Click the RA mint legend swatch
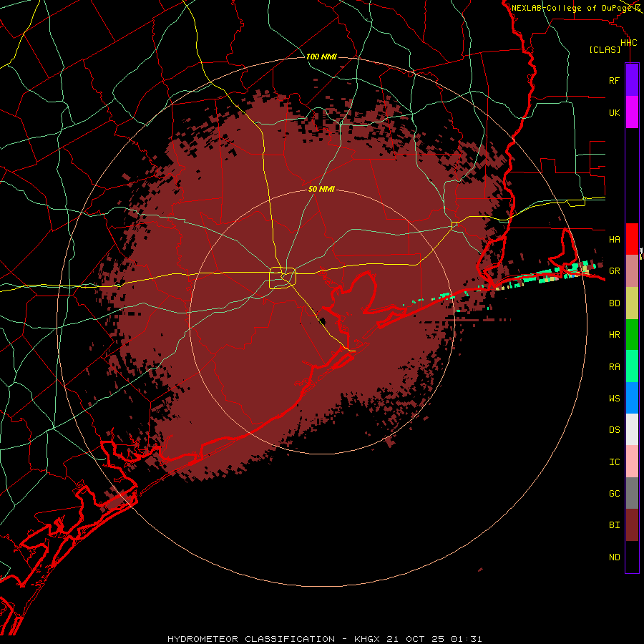 [632, 366]
